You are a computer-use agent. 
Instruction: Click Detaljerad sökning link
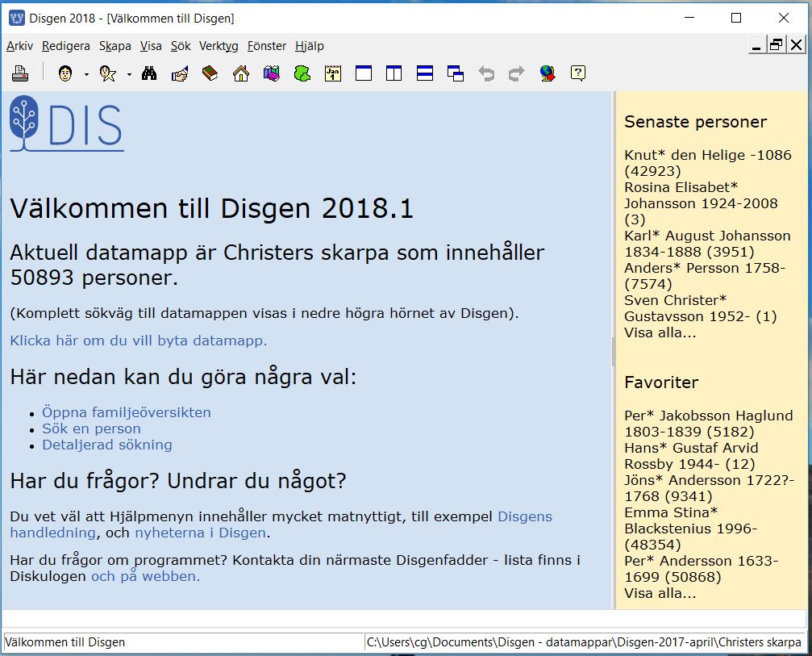106,445
